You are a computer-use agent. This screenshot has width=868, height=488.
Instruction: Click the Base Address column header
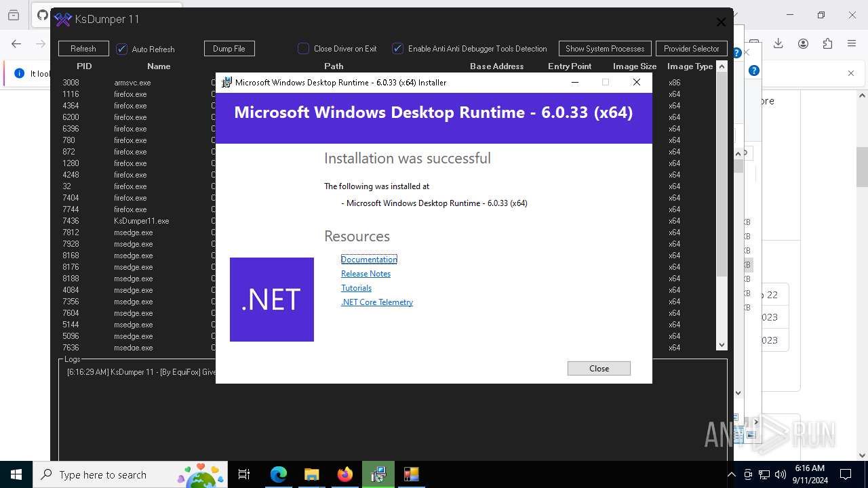[x=497, y=66]
